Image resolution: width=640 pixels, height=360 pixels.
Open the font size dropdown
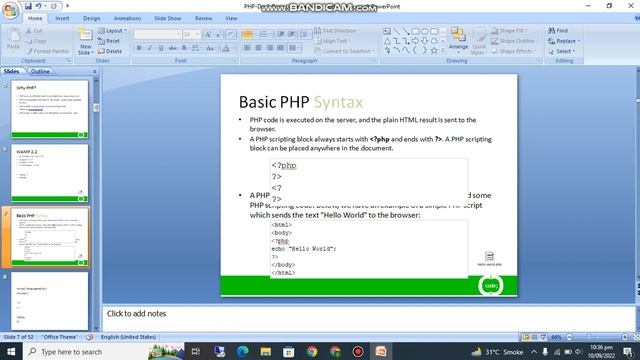198,35
